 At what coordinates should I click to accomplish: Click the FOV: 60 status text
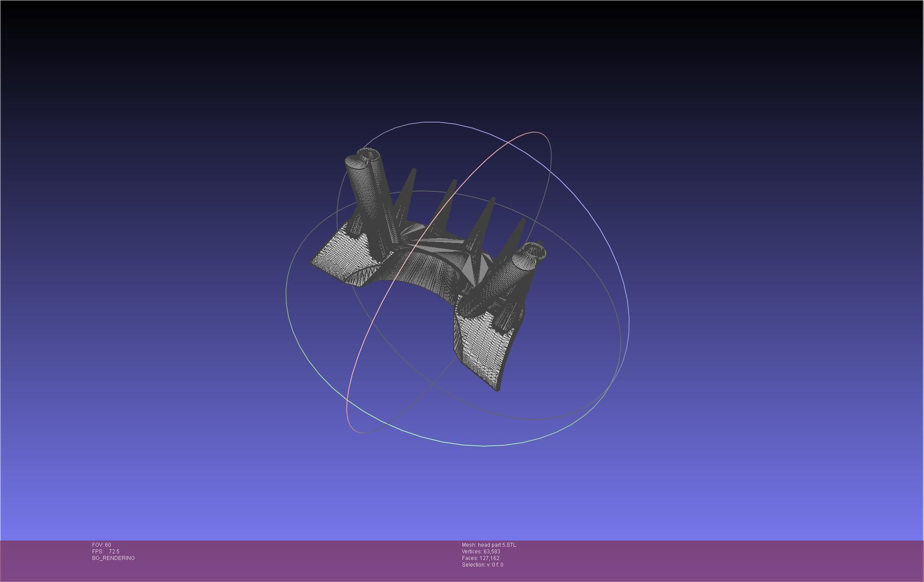(x=101, y=545)
